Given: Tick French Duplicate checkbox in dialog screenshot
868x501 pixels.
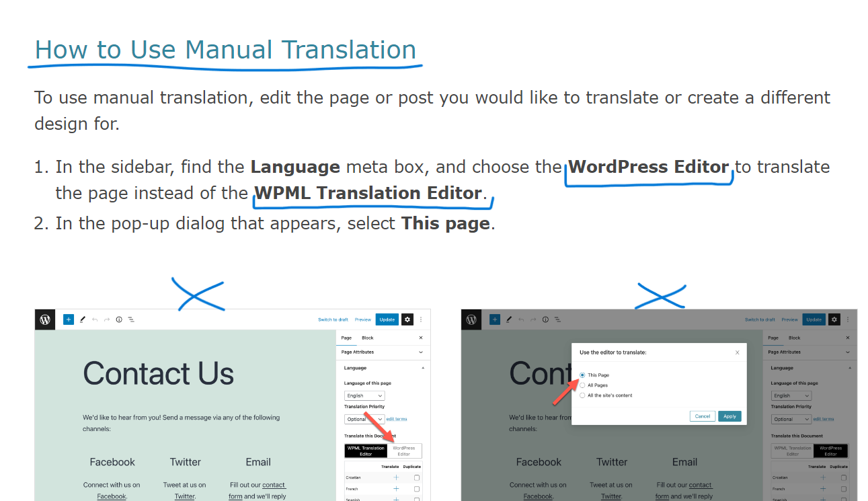Looking at the screenshot, I should click(x=844, y=489).
